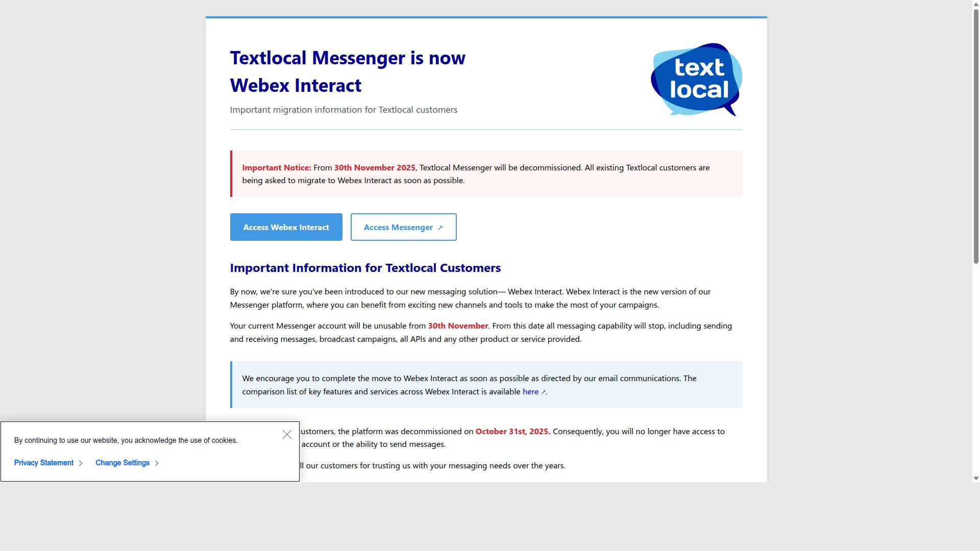Open the Access Messenger external link button
Viewport: 980px width, 551px height.
pyautogui.click(x=403, y=227)
